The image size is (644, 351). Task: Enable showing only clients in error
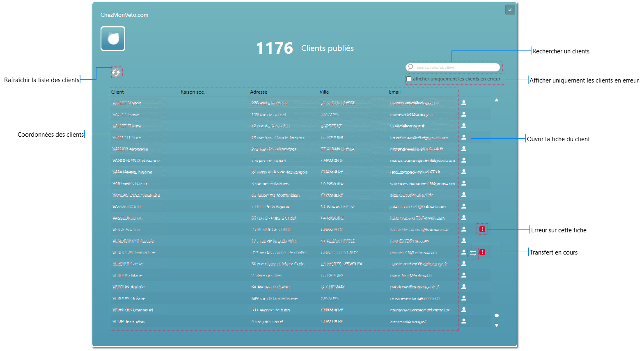tap(409, 79)
